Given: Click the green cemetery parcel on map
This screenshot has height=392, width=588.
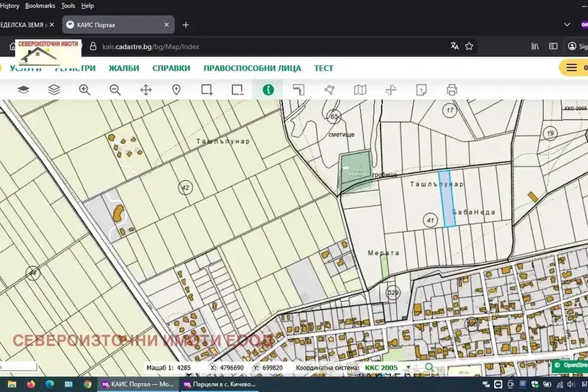Looking at the screenshot, I should pyautogui.click(x=354, y=171).
